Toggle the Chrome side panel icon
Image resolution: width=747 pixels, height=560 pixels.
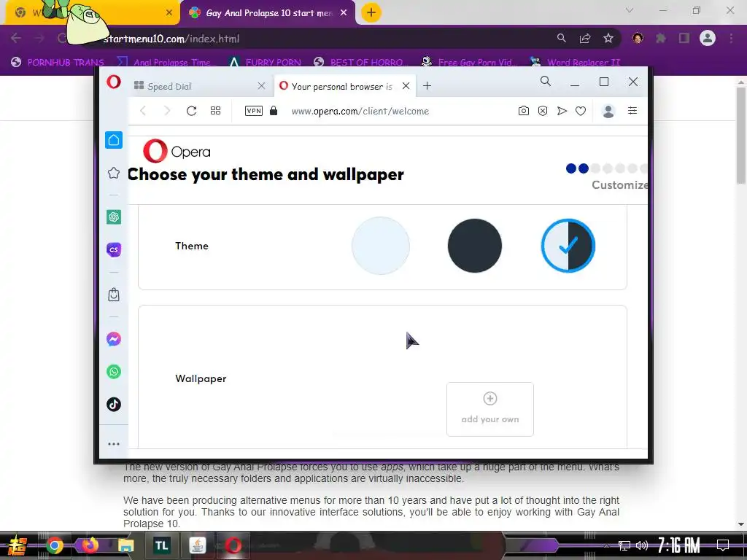coord(684,38)
